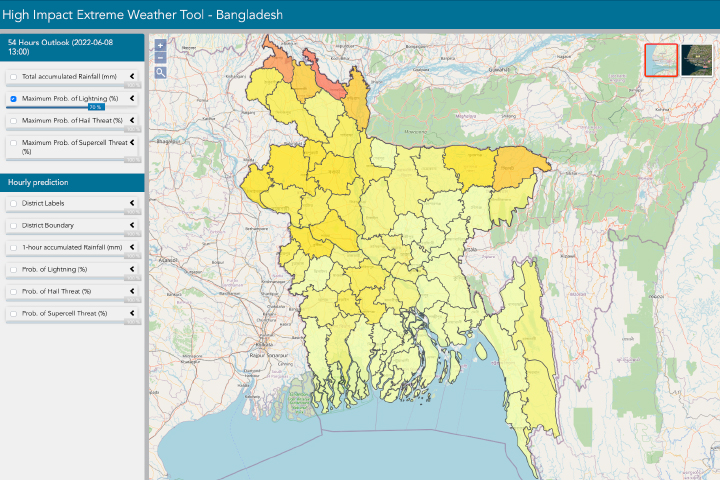Switch to the satellite imagery basemap
720x480 pixels.
point(696,60)
